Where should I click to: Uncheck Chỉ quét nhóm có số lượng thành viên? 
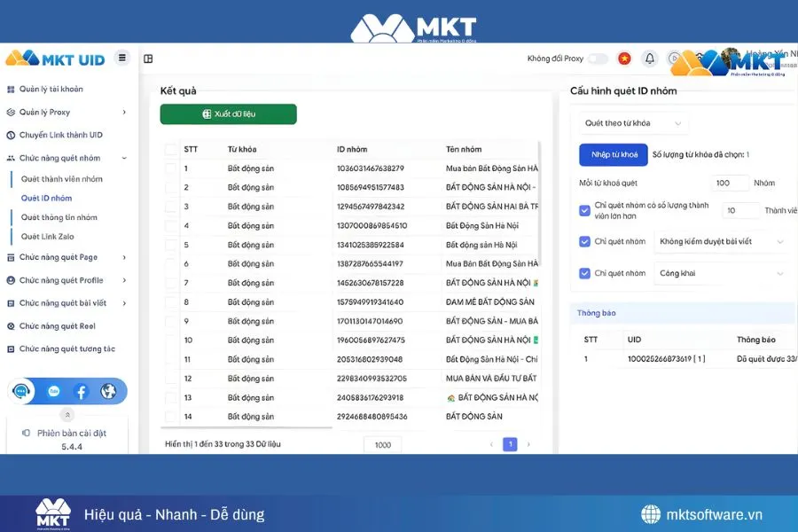[583, 211]
